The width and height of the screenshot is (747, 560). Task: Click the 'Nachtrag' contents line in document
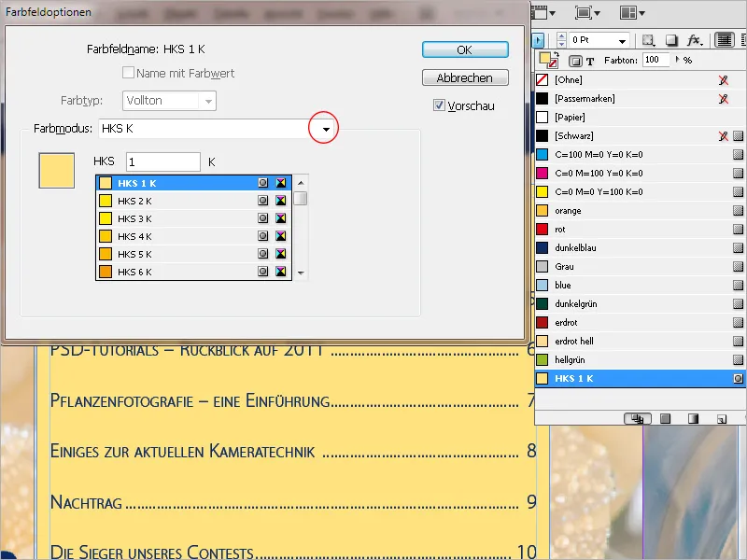(293, 502)
